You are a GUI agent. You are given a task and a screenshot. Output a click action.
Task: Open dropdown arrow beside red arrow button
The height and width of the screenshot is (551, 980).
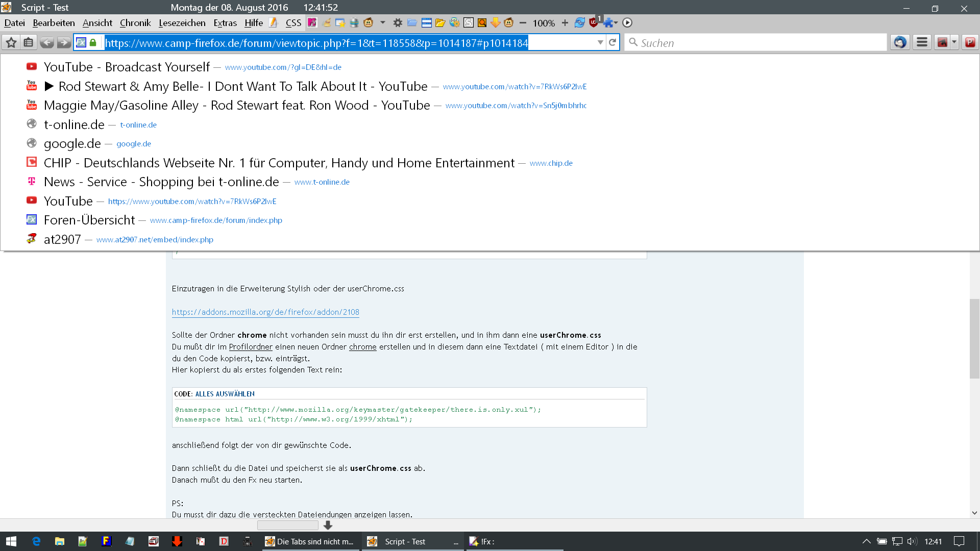(x=954, y=43)
